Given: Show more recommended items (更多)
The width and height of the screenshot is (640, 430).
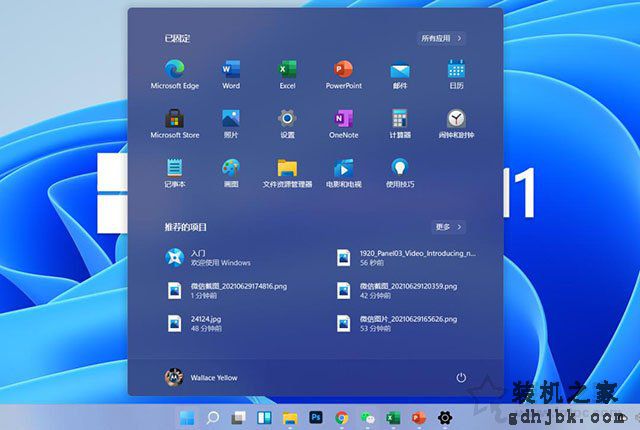Looking at the screenshot, I should [448, 227].
